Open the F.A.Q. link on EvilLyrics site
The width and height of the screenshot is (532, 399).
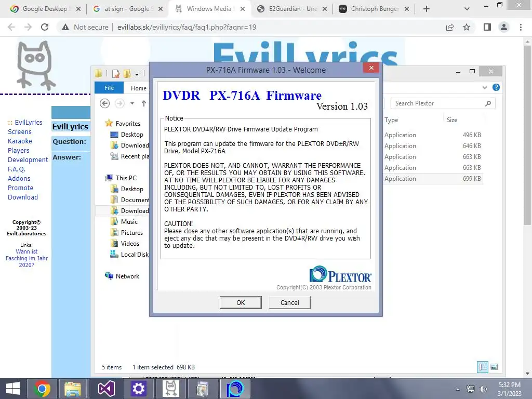pos(16,169)
